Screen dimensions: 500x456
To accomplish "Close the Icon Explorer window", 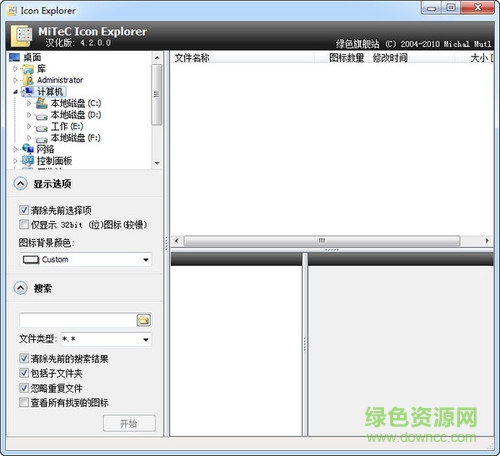I will [477, 8].
